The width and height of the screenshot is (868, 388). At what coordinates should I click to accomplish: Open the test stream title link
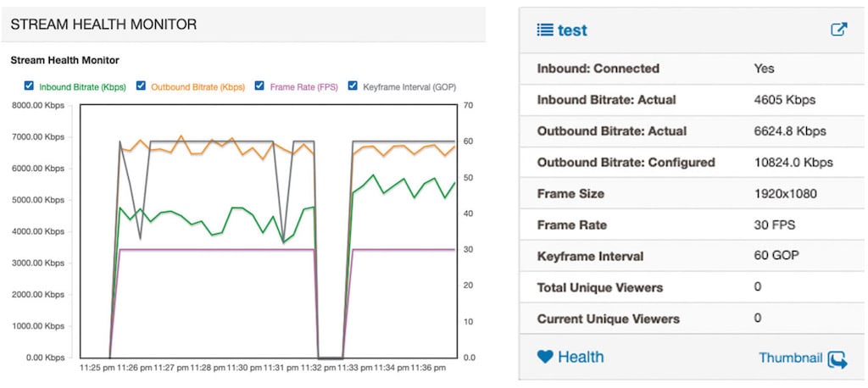[x=572, y=30]
